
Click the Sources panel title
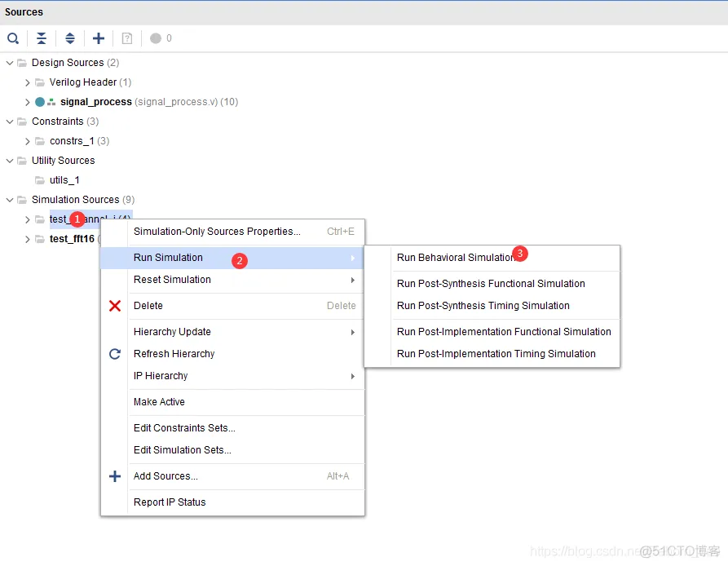[x=24, y=12]
